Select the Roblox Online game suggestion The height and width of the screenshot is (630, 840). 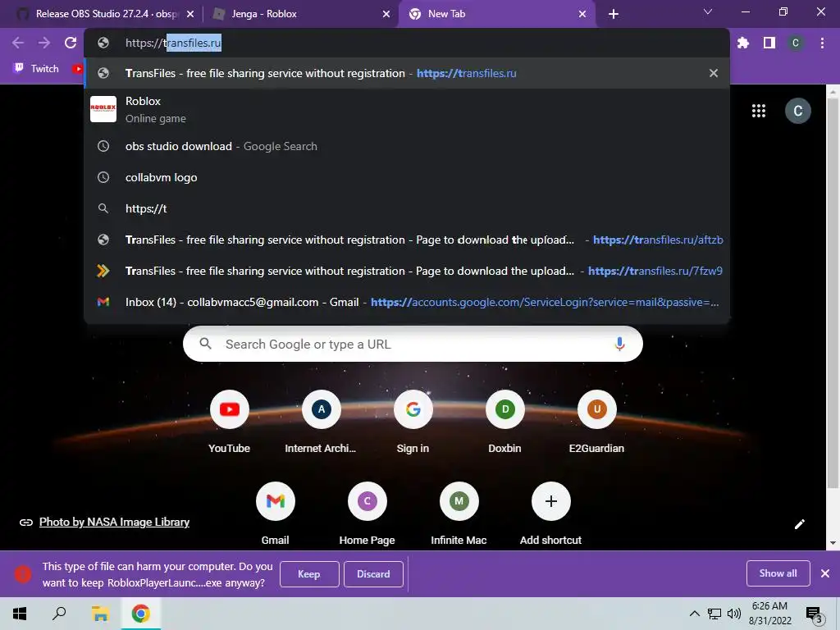(407, 109)
